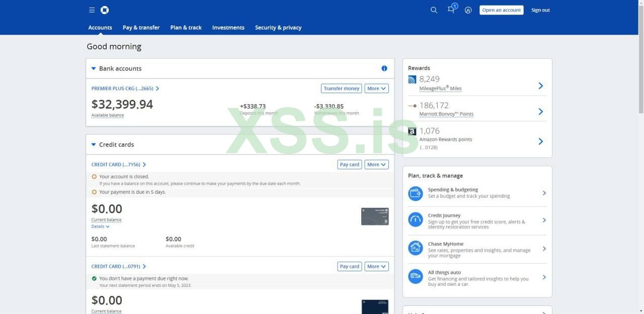The image size is (644, 314).
Task: Click the card image for credit card 0791
Action: 375,306
